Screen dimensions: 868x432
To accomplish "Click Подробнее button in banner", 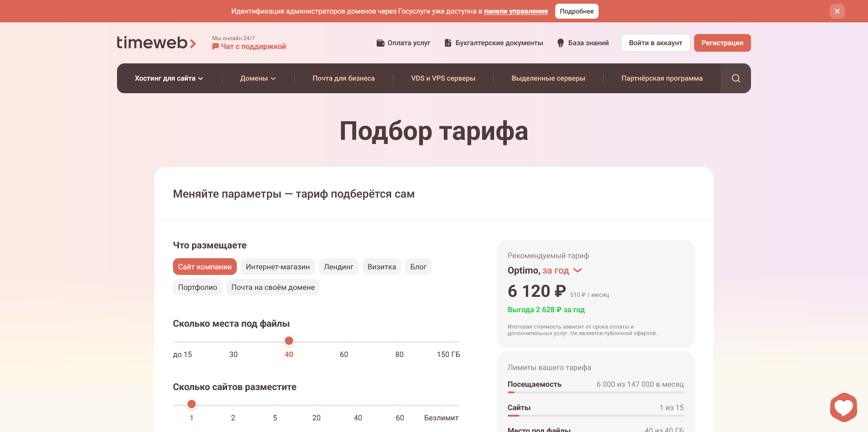I will (x=577, y=11).
